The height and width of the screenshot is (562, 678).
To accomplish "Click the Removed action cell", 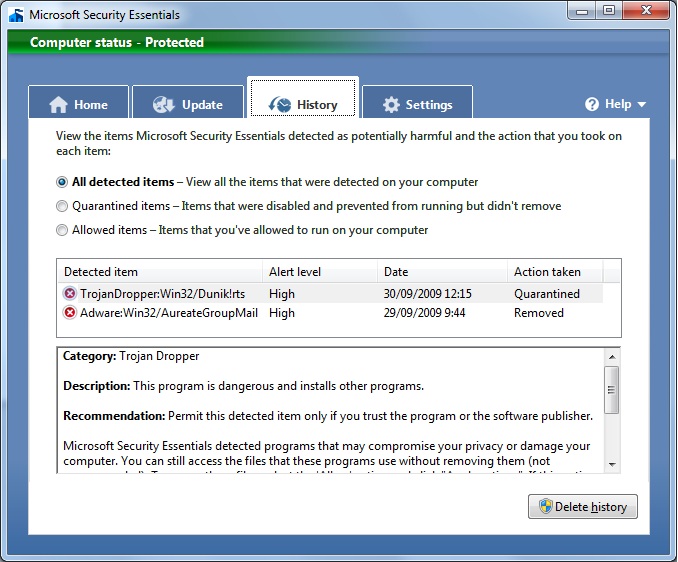I will pyautogui.click(x=538, y=313).
